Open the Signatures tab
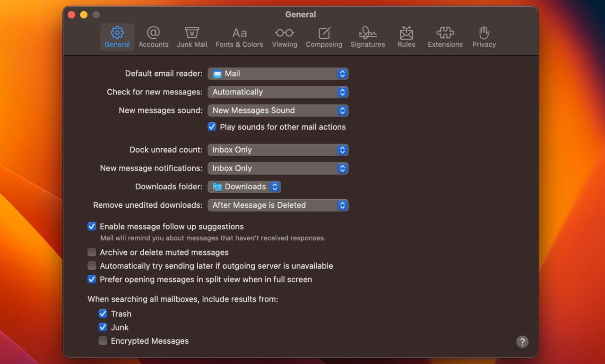This screenshot has height=364, width=605. 368,37
